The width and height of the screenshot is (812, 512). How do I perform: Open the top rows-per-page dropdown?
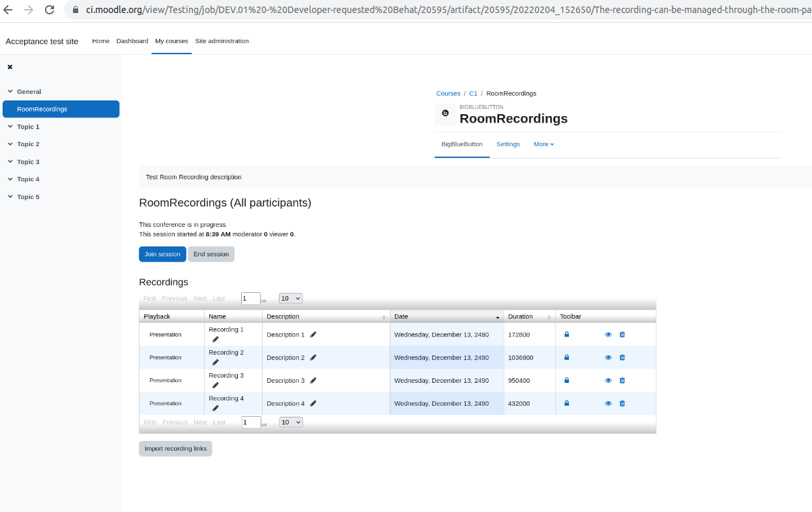[x=291, y=298]
